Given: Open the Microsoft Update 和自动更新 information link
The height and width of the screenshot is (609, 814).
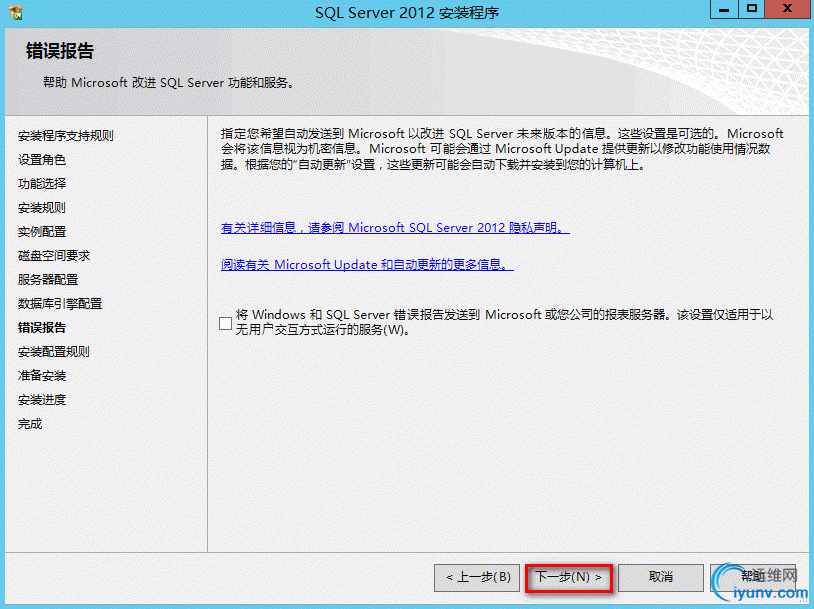Looking at the screenshot, I should pos(367,265).
